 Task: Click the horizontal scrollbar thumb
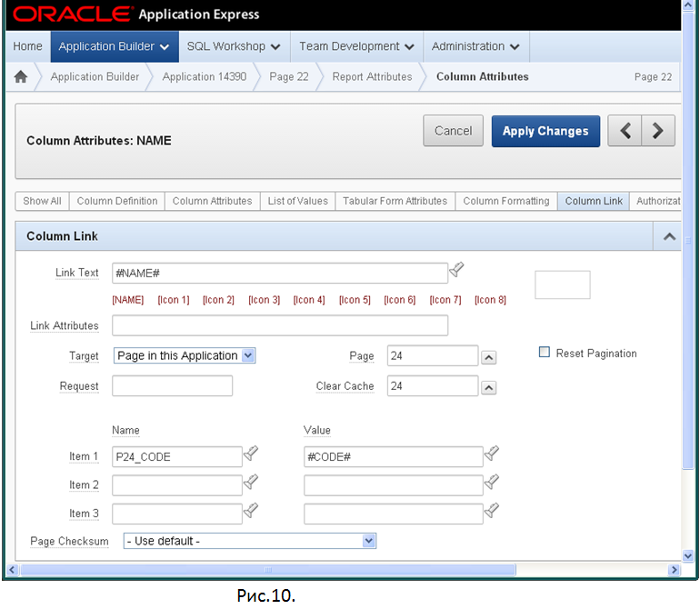(x=268, y=570)
